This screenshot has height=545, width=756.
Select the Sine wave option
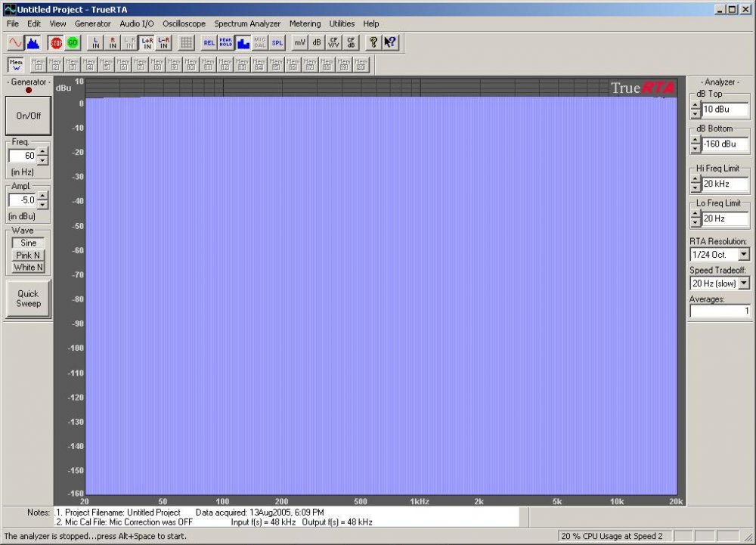(29, 243)
